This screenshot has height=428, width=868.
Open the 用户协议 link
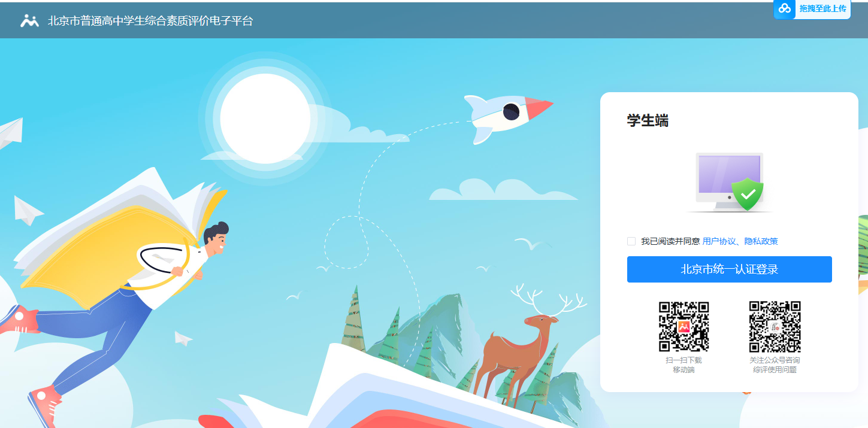(719, 241)
